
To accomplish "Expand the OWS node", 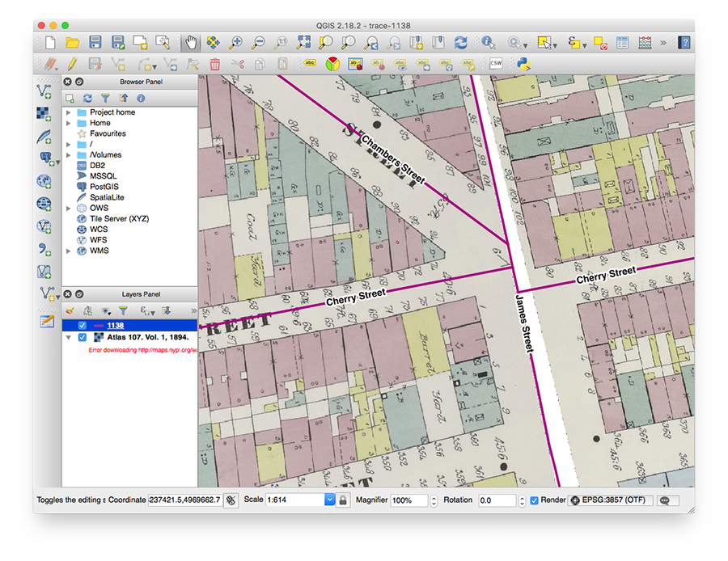I will (68, 209).
